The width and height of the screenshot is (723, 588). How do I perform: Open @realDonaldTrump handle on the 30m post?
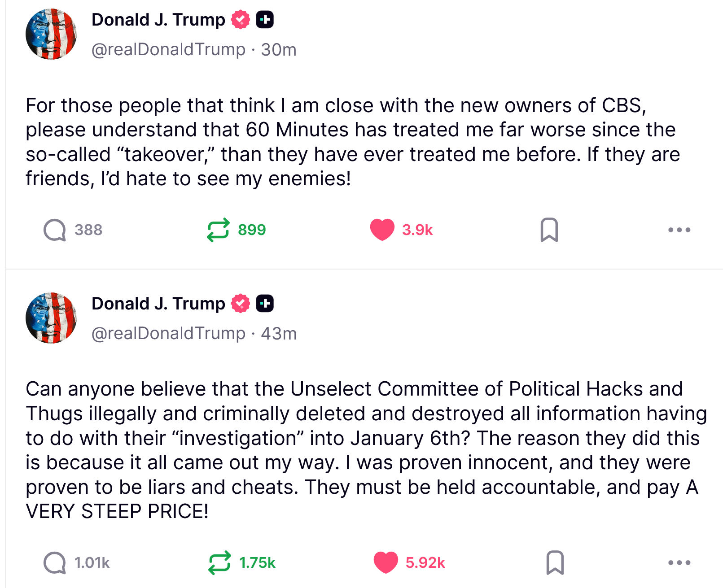pyautogui.click(x=168, y=49)
